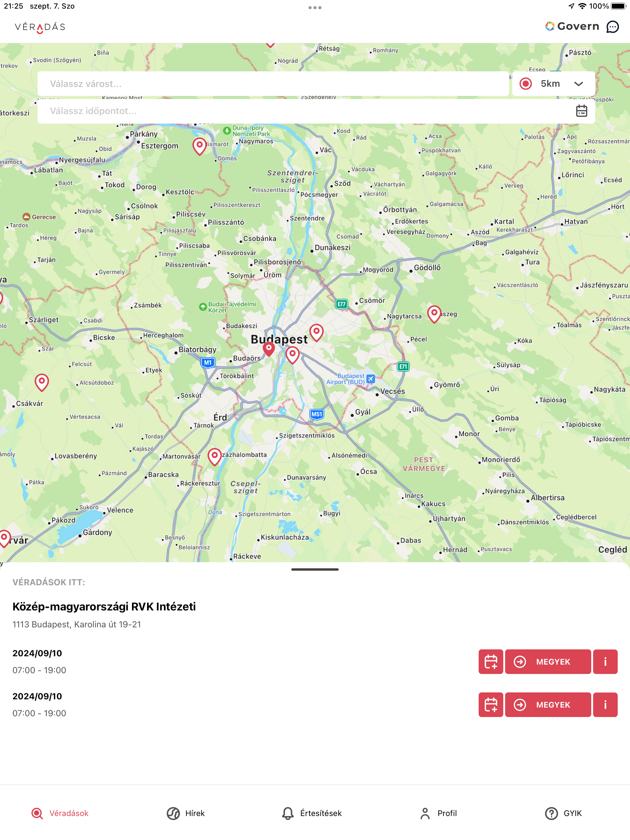Tap the Érd label on map

(220, 417)
